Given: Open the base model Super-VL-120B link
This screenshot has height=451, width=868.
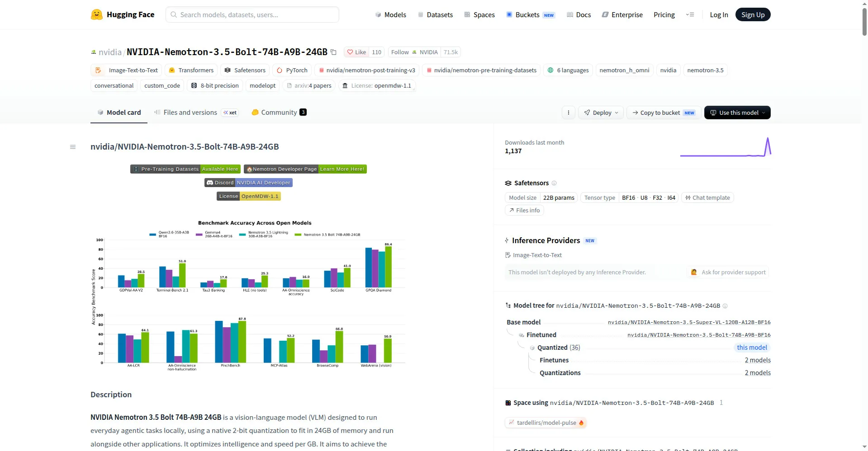Looking at the screenshot, I should point(689,322).
